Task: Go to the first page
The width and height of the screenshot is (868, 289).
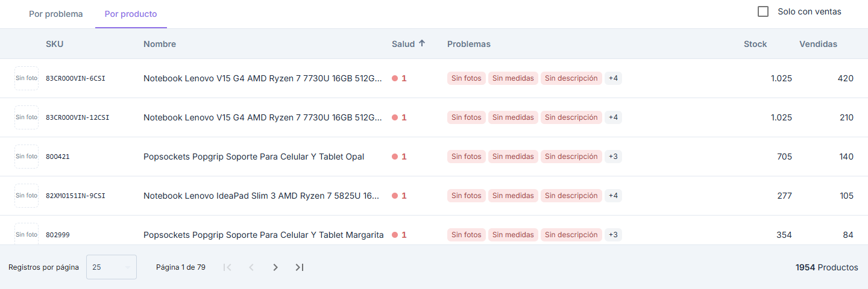Action: 227,267
